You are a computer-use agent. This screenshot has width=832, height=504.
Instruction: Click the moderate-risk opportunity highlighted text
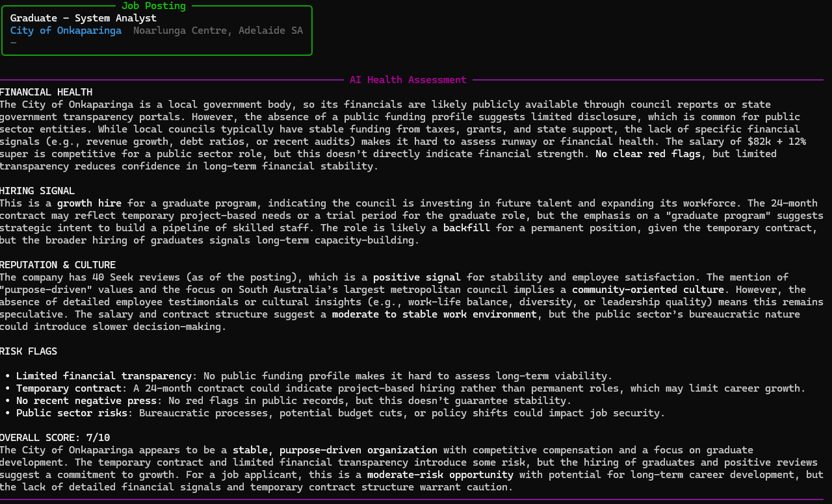pos(440,474)
